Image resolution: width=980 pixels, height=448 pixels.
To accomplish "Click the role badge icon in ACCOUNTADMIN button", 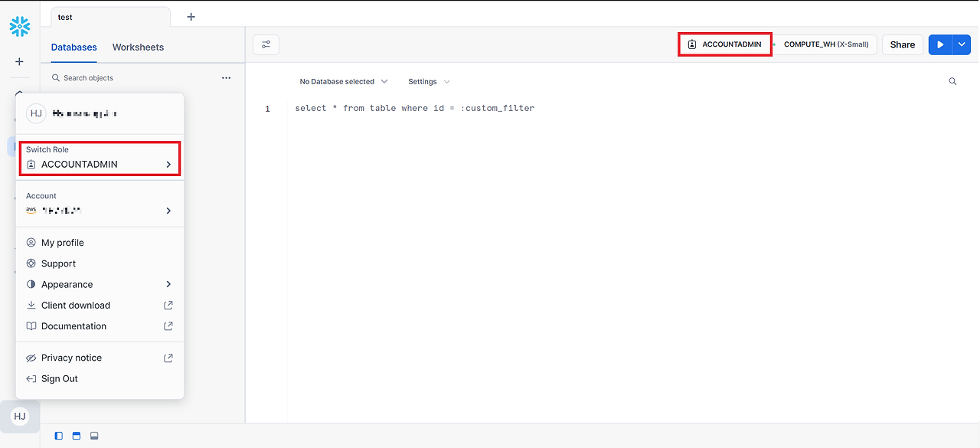I will (692, 44).
